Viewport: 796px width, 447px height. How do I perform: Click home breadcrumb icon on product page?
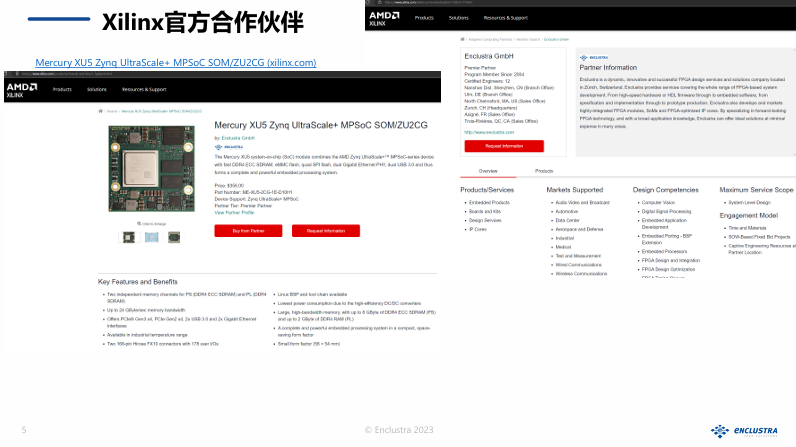pyautogui.click(x=101, y=111)
